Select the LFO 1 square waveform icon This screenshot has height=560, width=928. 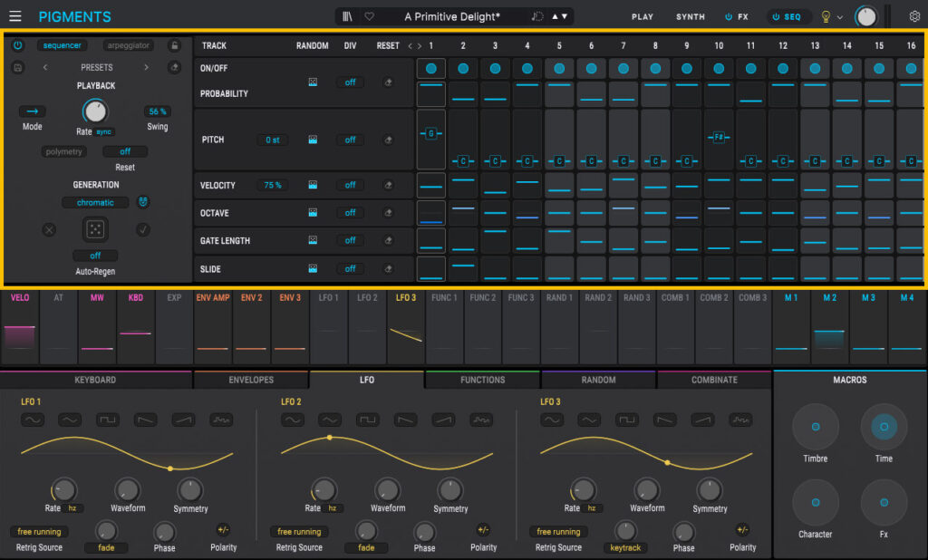pyautogui.click(x=108, y=420)
